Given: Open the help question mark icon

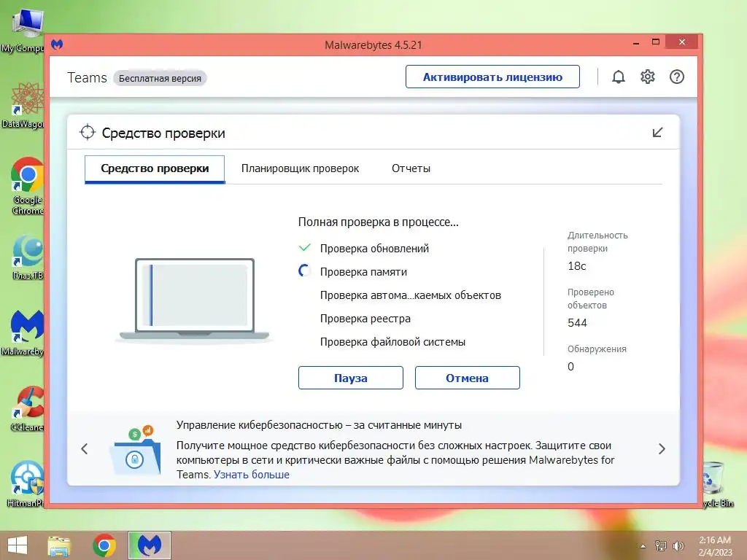Looking at the screenshot, I should click(x=676, y=77).
